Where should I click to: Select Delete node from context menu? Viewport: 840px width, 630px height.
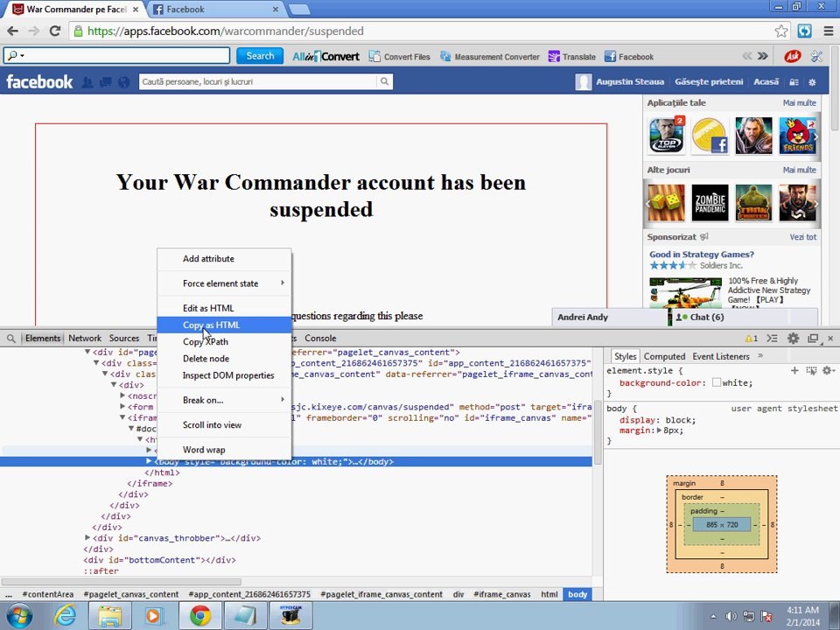(224, 359)
